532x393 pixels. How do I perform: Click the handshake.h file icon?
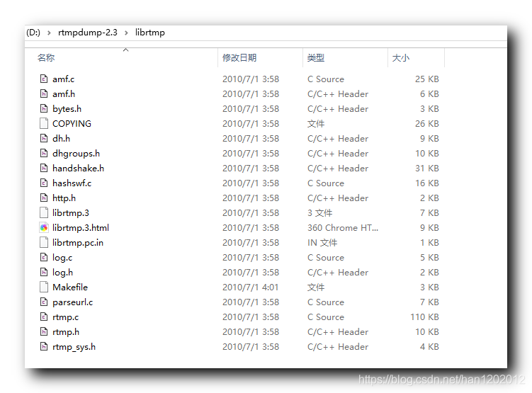click(44, 169)
